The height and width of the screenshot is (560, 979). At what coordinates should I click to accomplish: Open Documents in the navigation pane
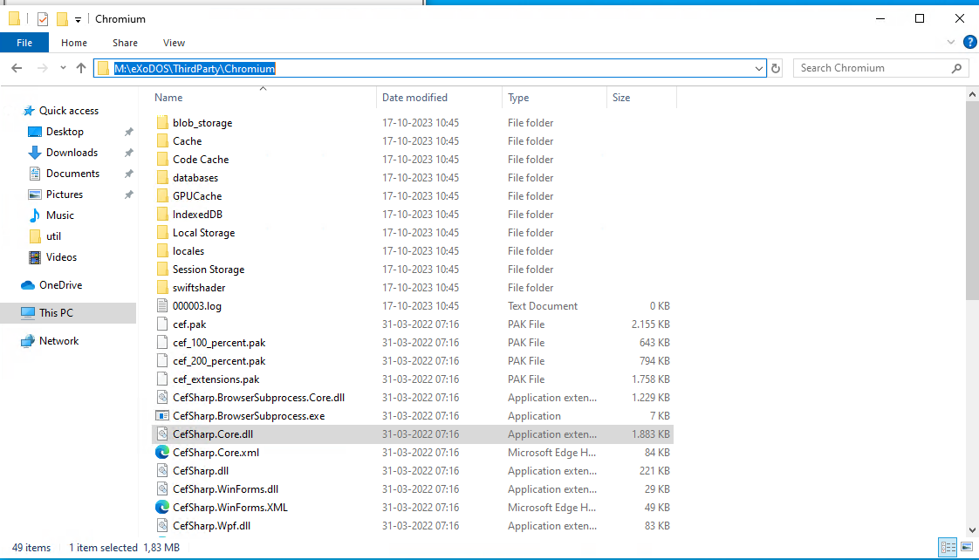coord(72,174)
